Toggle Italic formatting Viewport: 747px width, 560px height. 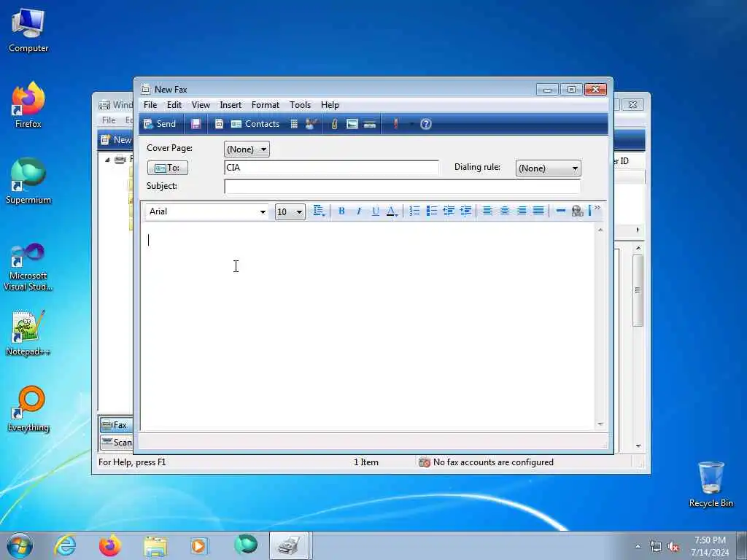coord(359,211)
